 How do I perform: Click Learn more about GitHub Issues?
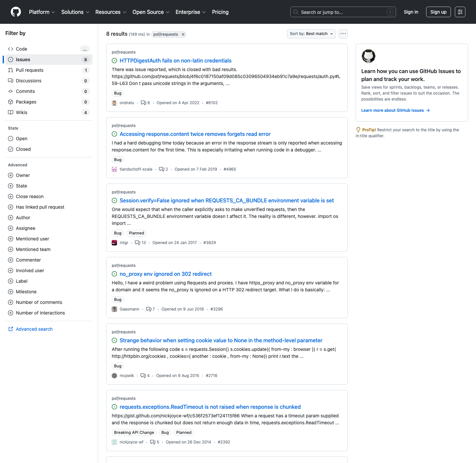(x=395, y=110)
